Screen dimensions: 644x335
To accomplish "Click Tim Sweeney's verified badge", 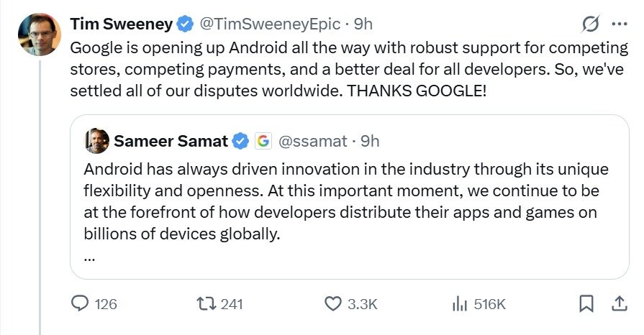I will coord(185,24).
